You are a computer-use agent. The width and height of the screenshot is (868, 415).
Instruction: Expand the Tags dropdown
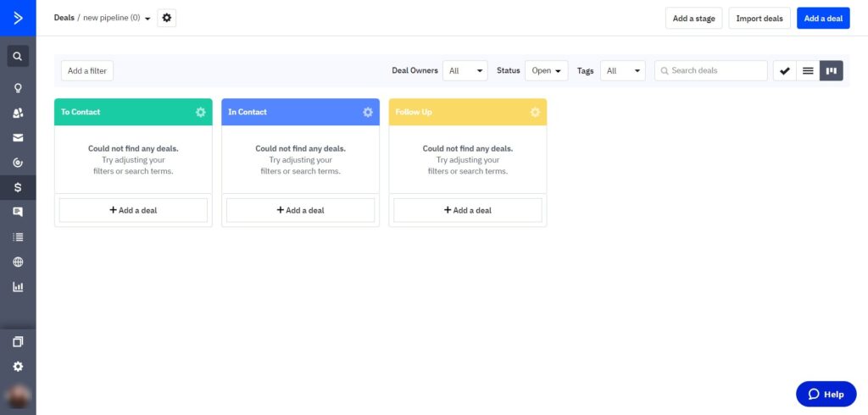pos(623,71)
